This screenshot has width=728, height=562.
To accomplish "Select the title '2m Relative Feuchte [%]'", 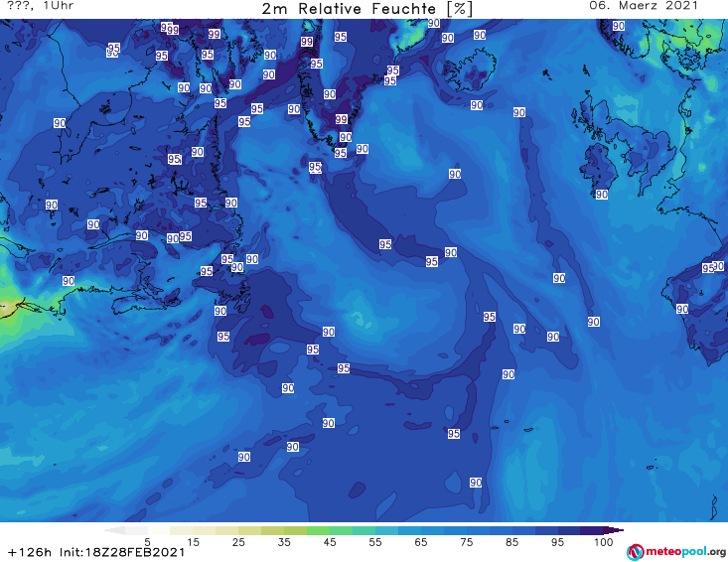I will (x=367, y=9).
